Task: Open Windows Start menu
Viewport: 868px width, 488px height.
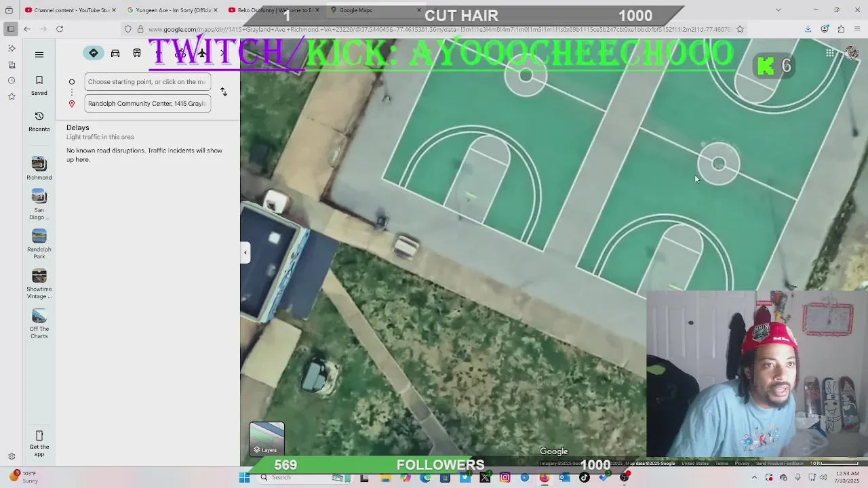Action: coord(244,478)
